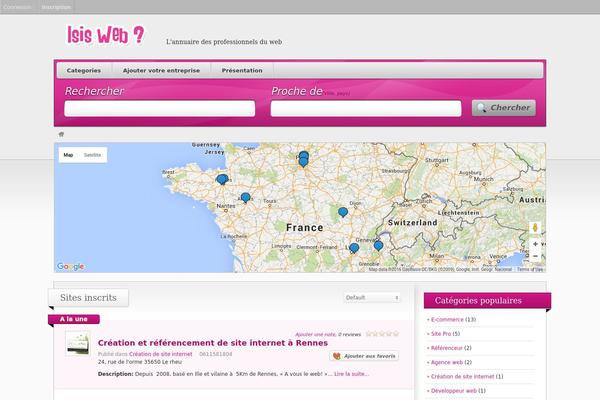Zoom in on the map
The width and height of the screenshot is (600, 400).
(x=535, y=244)
